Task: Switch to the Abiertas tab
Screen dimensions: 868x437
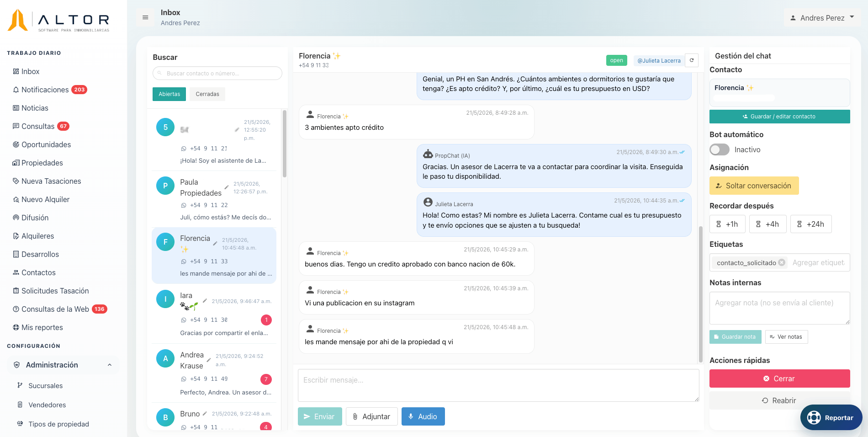Action: tap(169, 94)
